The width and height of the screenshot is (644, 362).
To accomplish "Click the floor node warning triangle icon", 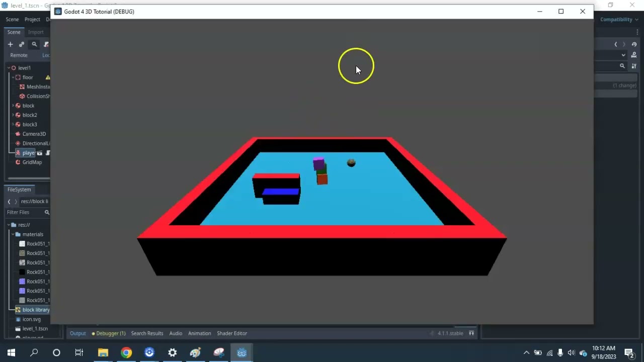I will pyautogui.click(x=48, y=77).
